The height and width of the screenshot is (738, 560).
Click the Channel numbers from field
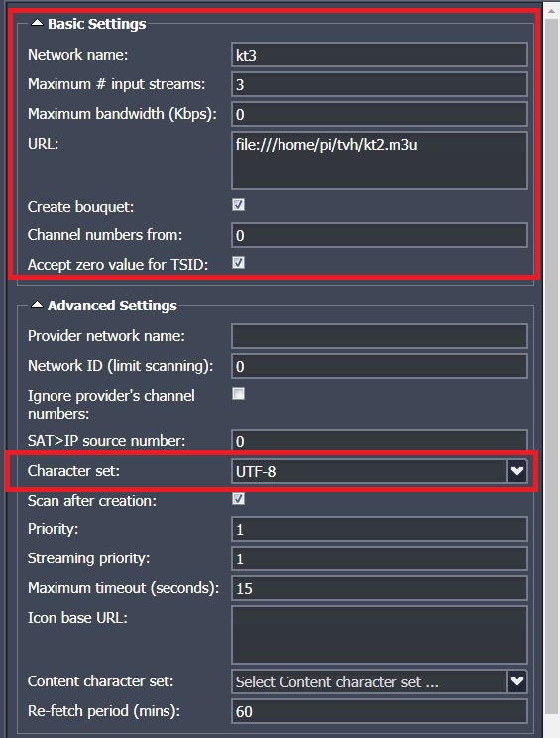point(379,235)
